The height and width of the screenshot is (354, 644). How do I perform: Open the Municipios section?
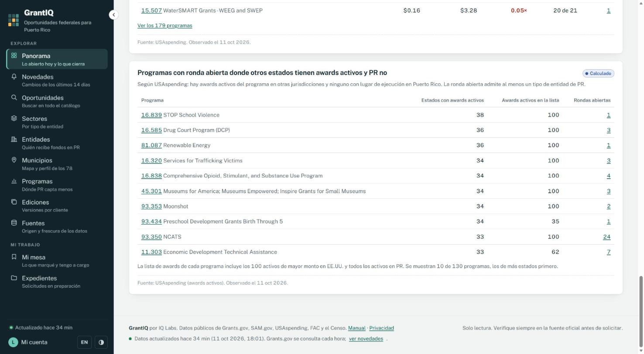click(x=57, y=164)
